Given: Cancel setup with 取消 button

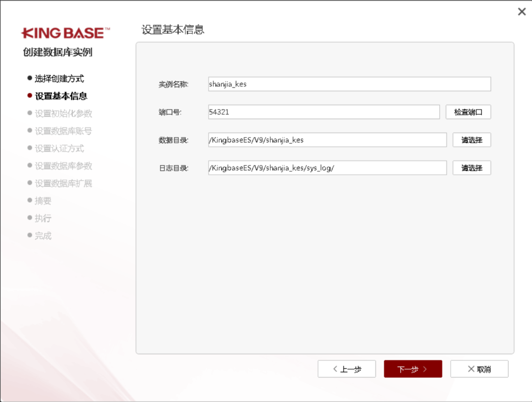Looking at the screenshot, I should coord(479,369).
